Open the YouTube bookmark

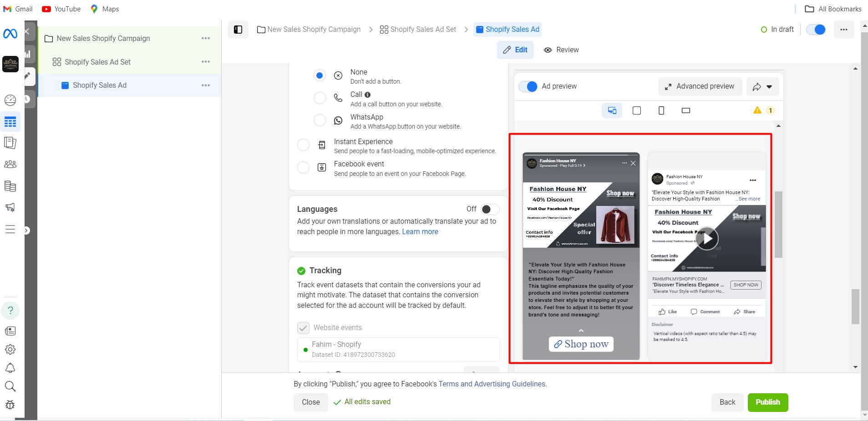pos(61,9)
